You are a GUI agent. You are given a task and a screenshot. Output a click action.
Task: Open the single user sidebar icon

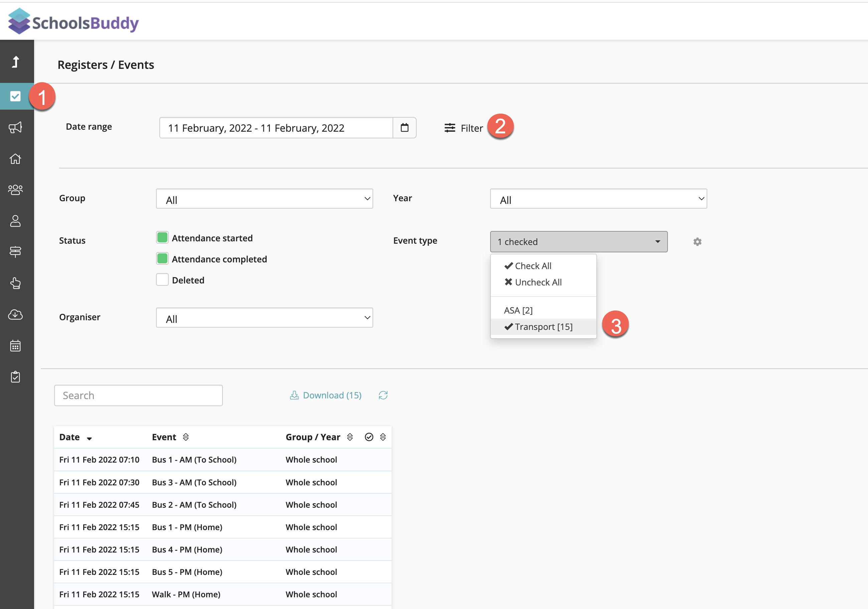pos(15,221)
